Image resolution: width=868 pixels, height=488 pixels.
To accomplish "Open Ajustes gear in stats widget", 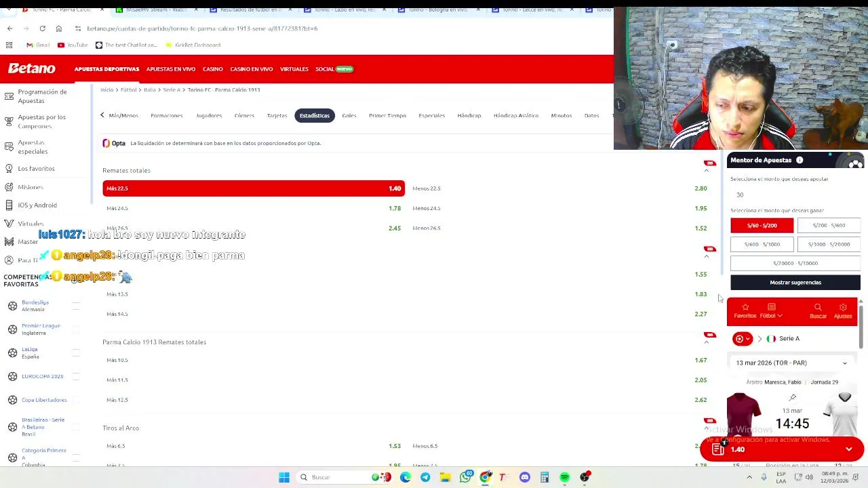I will 843,310.
